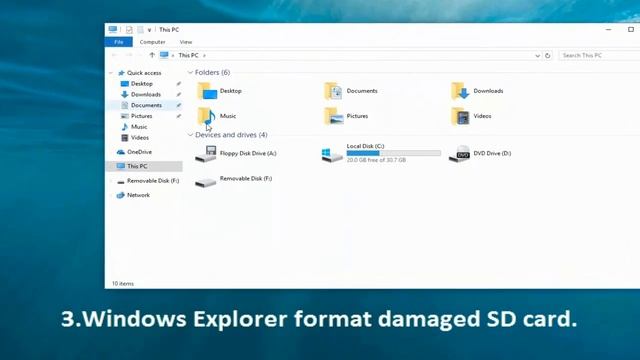Click the pin icon next to Pictures
The height and width of the screenshot is (360, 640).
click(x=178, y=116)
